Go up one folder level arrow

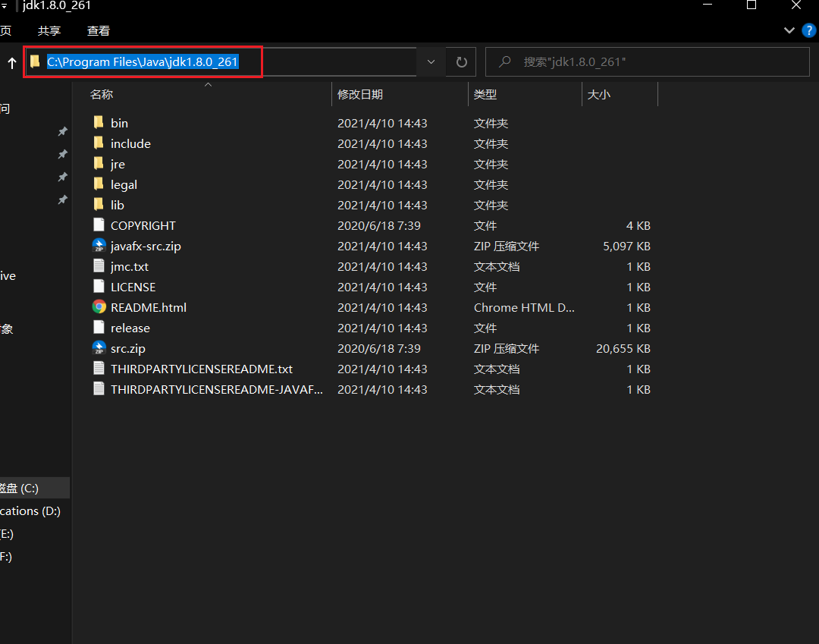(12, 63)
